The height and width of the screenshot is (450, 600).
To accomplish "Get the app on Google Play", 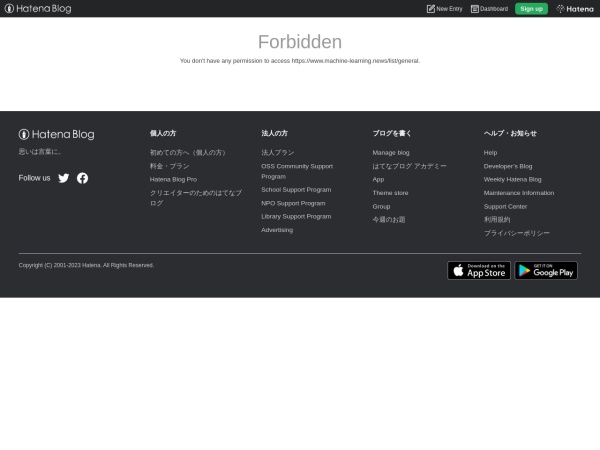I will coord(546,270).
